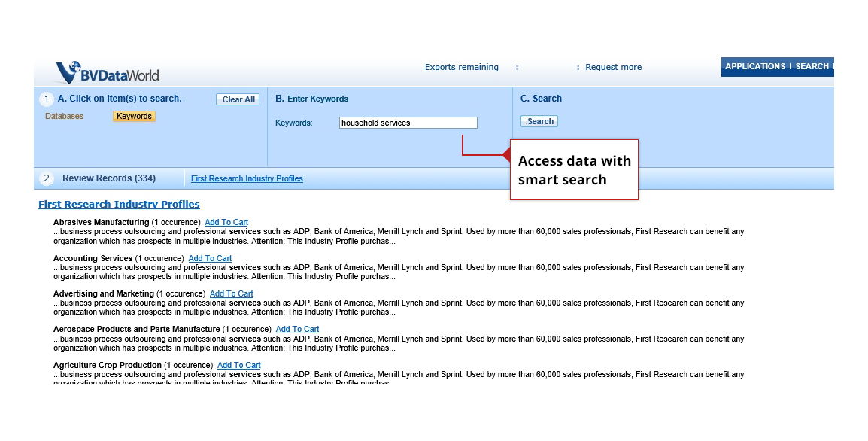Add Advertising and Marketing to cart
This screenshot has width=868, height=441.
coord(232,293)
